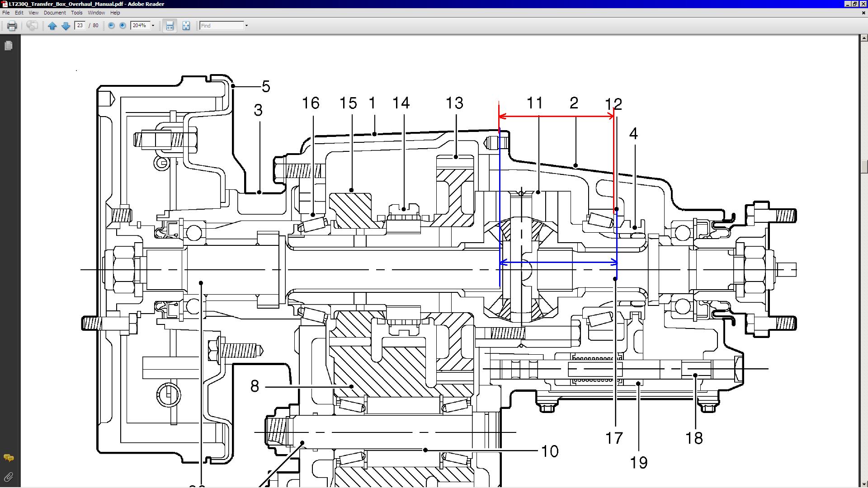This screenshot has height=488, width=868.
Task: Expand the Find options dropdown arrow
Action: click(246, 26)
